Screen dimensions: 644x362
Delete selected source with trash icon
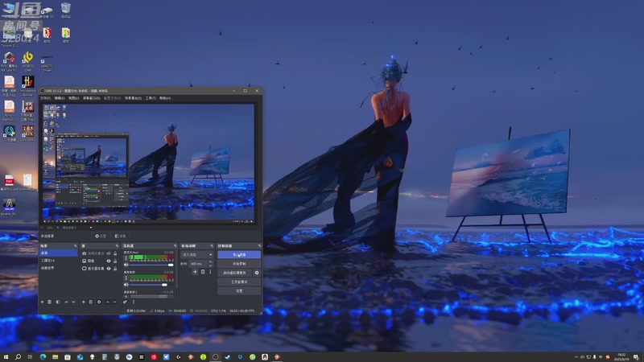(x=91, y=302)
